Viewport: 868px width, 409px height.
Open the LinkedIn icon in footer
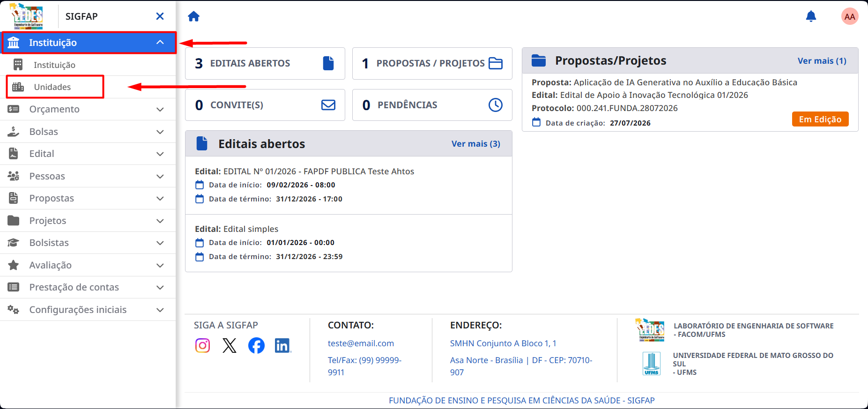[x=282, y=346]
